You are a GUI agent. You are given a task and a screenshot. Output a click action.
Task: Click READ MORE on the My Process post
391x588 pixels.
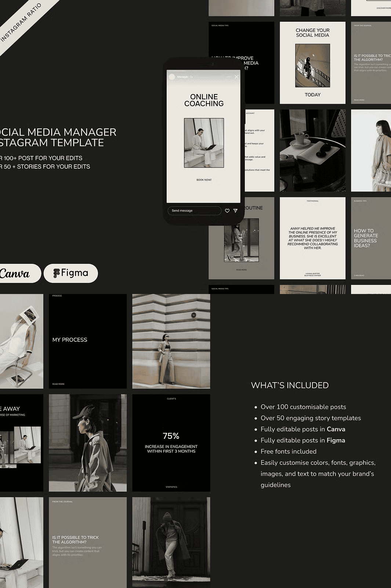tap(58, 384)
